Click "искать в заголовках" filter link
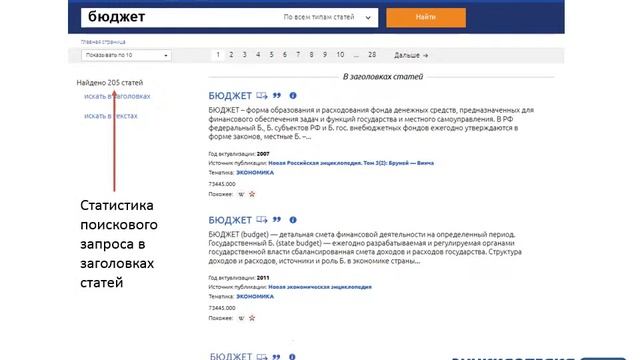The width and height of the screenshot is (640, 360). click(x=117, y=96)
